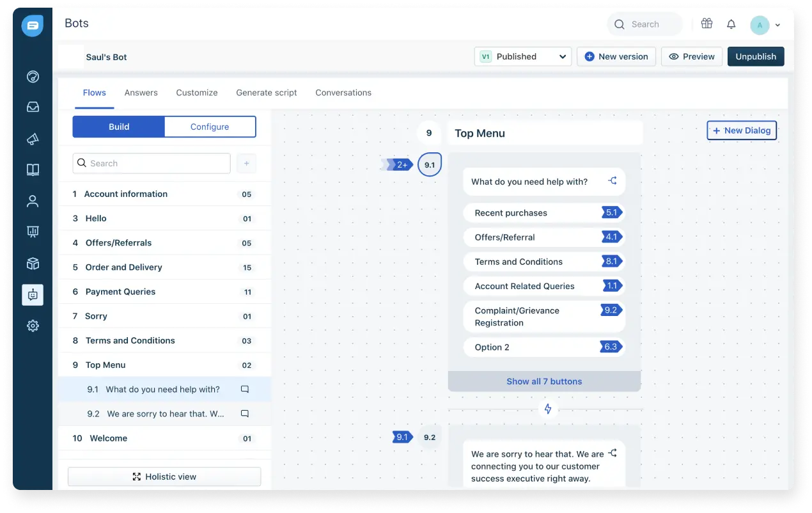Open notifications bell icon
Image resolution: width=812 pixels, height=513 pixels.
[731, 24]
